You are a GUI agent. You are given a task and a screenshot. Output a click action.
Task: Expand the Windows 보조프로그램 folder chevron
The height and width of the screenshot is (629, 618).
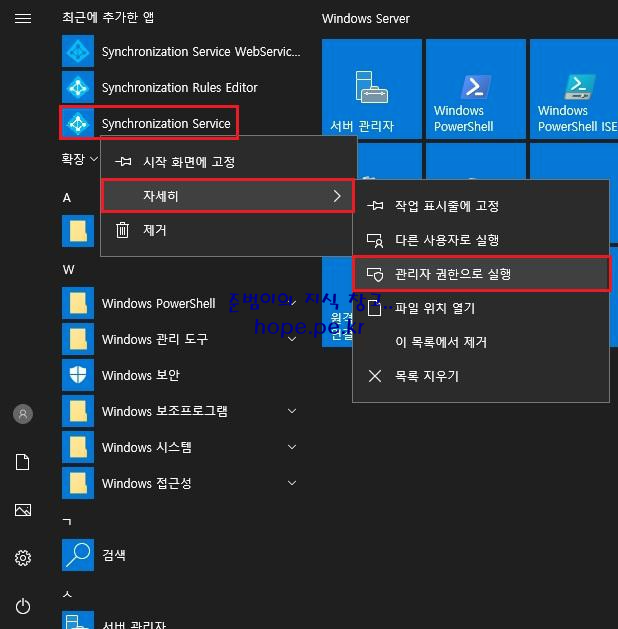[x=292, y=411]
